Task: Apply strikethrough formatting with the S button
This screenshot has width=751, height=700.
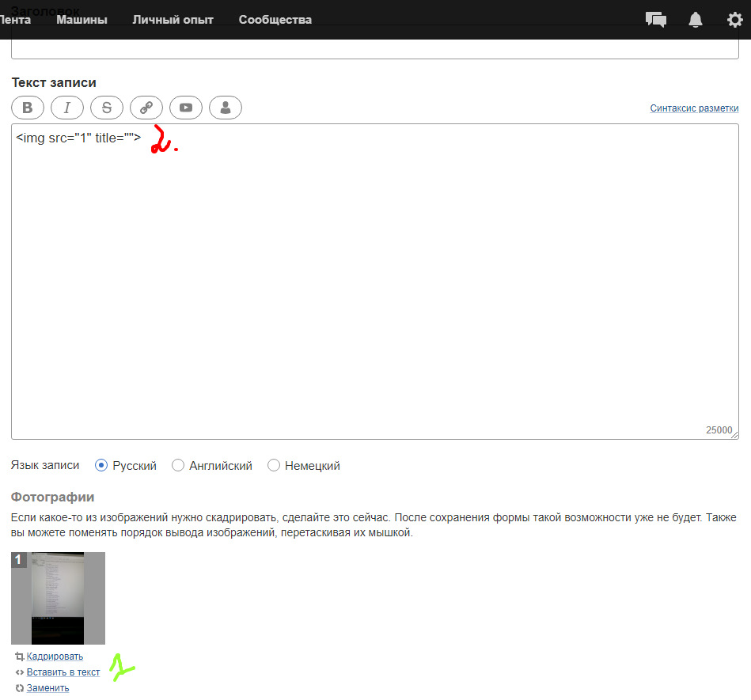Action: click(107, 108)
